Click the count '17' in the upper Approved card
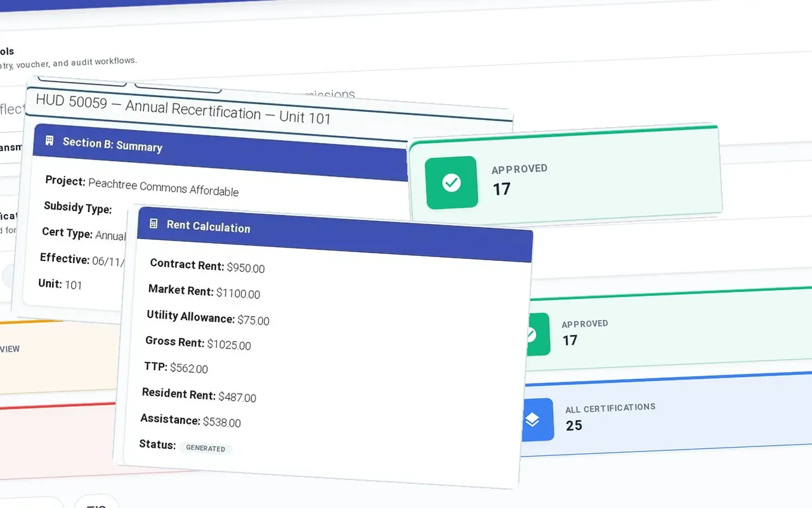 point(502,189)
